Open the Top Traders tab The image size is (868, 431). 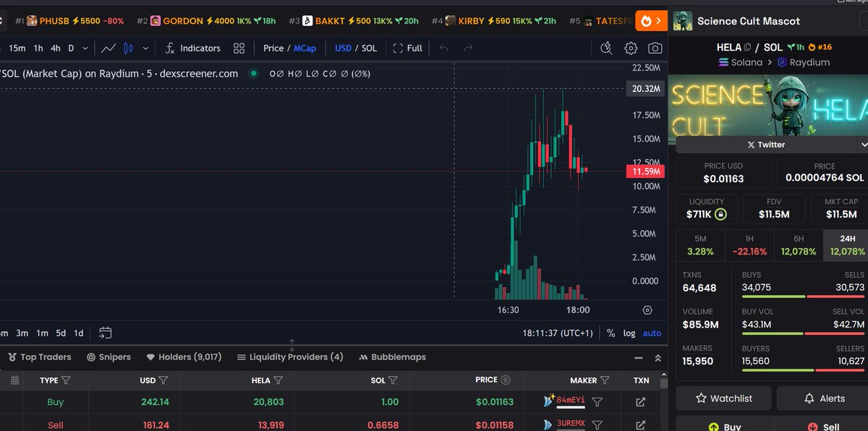39,357
